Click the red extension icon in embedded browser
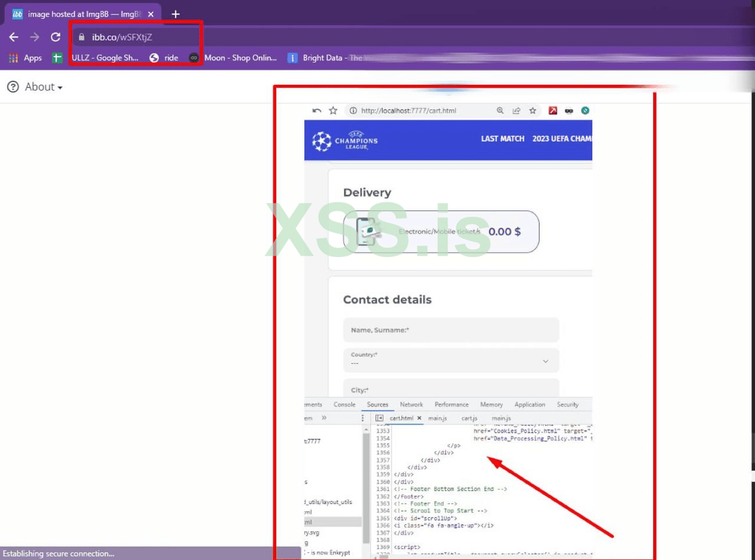This screenshot has width=755, height=560. [x=553, y=110]
